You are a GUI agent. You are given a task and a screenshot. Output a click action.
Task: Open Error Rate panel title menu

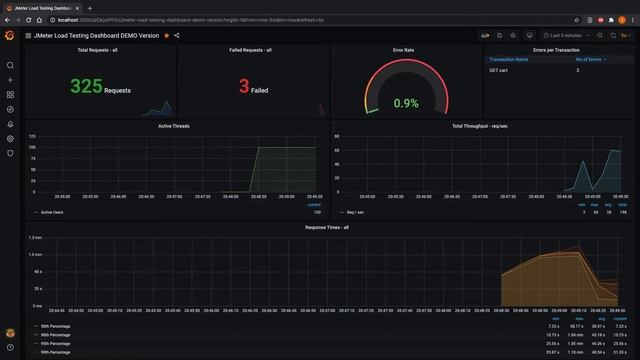pyautogui.click(x=403, y=50)
